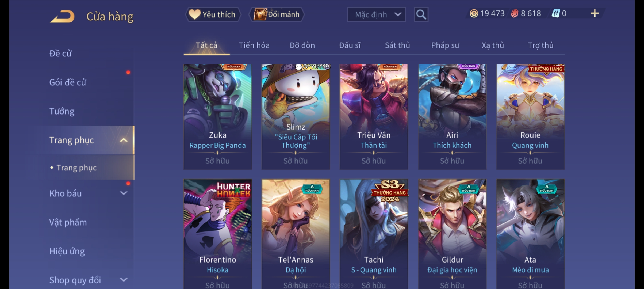Select the Pháp sư tab
The width and height of the screenshot is (644, 289).
(445, 45)
